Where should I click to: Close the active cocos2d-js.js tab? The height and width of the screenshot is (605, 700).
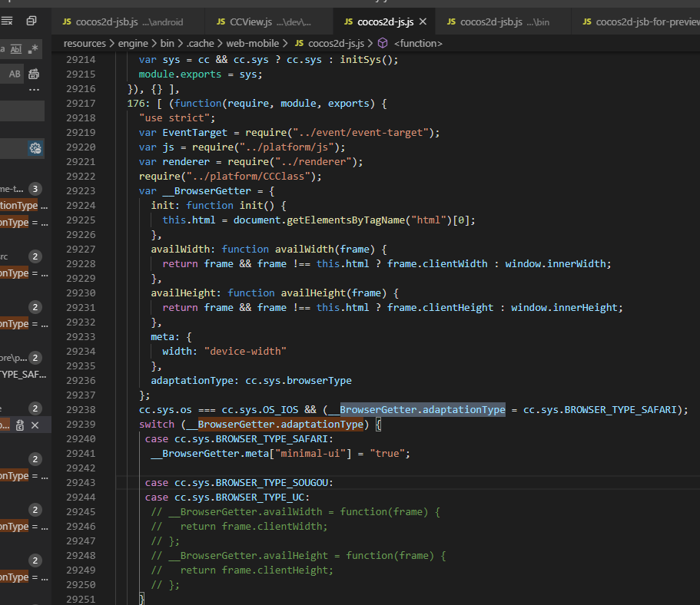point(422,22)
